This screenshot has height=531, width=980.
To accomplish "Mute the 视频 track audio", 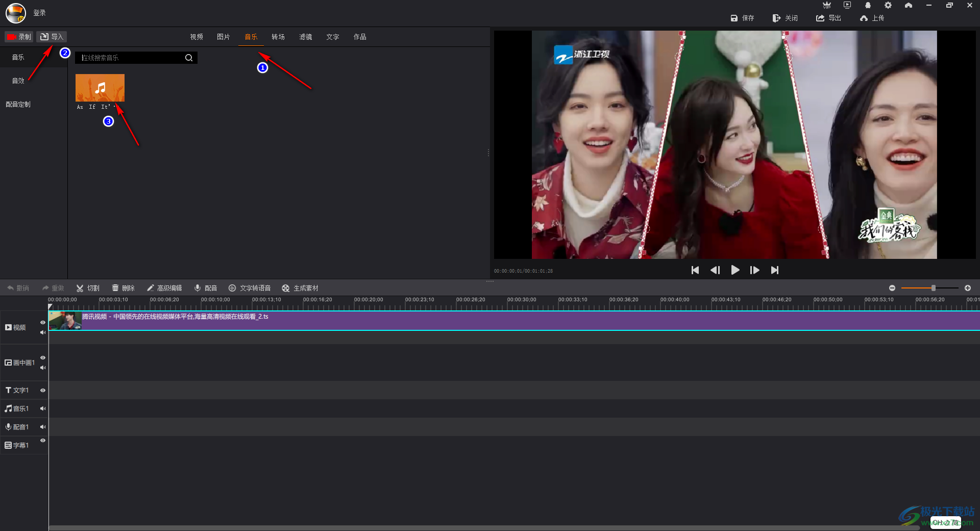I will (x=43, y=332).
